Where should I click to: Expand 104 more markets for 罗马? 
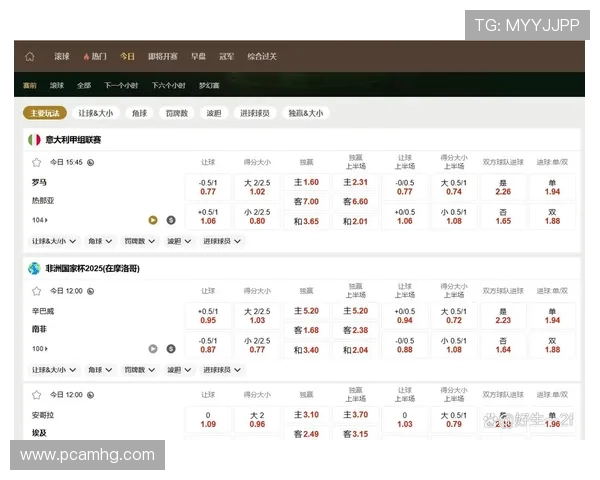pyautogui.click(x=40, y=220)
